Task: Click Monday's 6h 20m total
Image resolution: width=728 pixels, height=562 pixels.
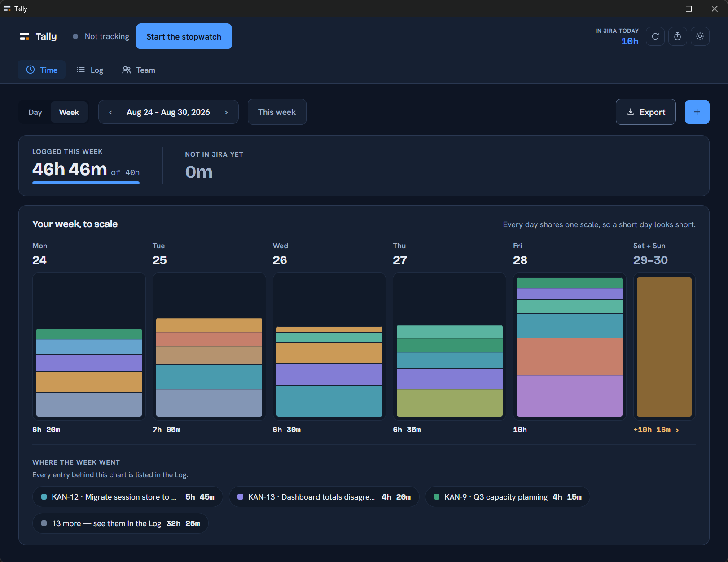Action: pyautogui.click(x=46, y=430)
